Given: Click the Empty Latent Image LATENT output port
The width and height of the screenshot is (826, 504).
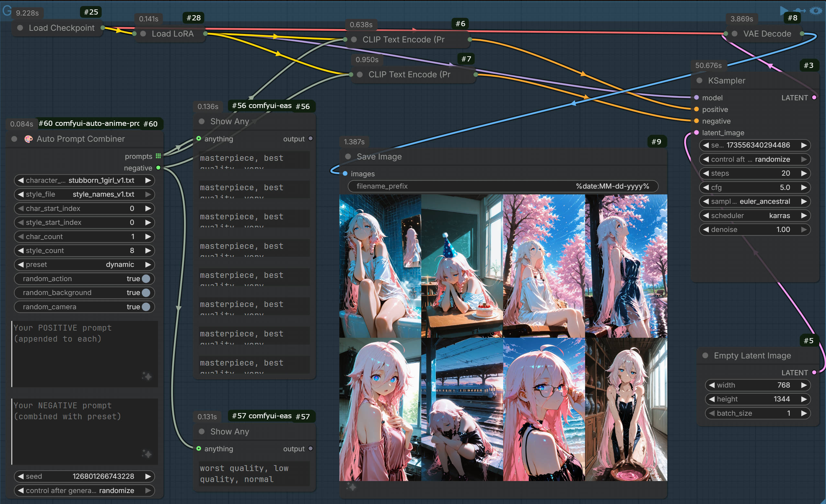Looking at the screenshot, I should click(814, 372).
